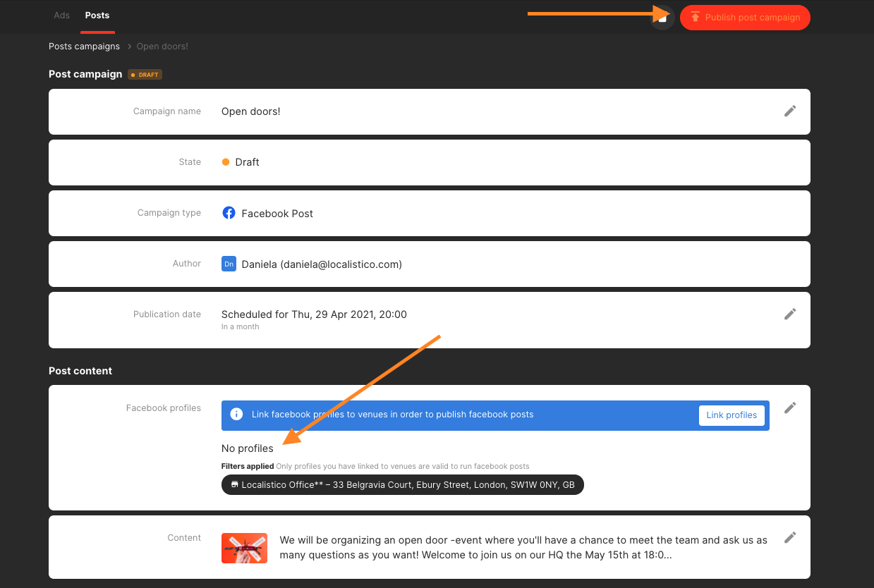The width and height of the screenshot is (874, 588).
Task: Click the info icon in blue banner
Action: point(237,415)
